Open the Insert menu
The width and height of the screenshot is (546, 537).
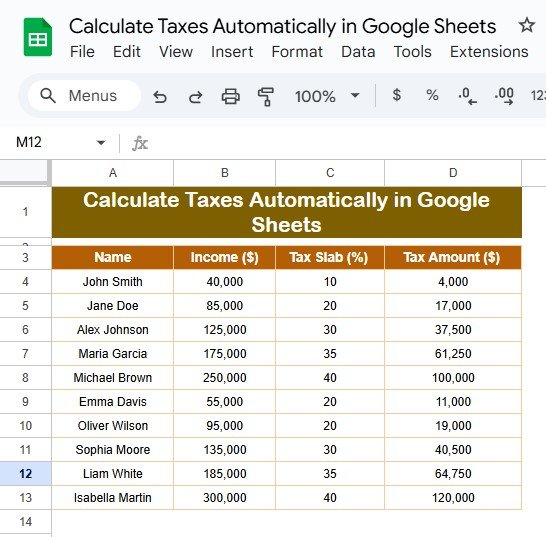click(x=232, y=52)
